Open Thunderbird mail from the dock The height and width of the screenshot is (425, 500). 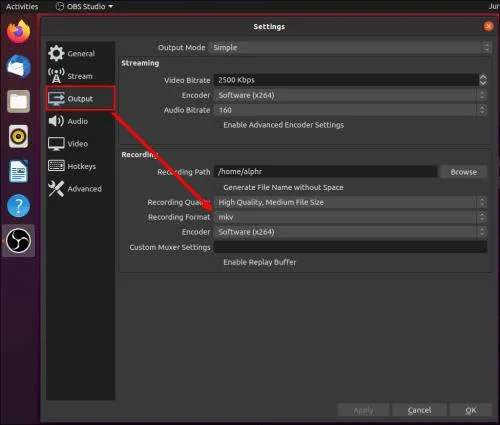click(19, 67)
